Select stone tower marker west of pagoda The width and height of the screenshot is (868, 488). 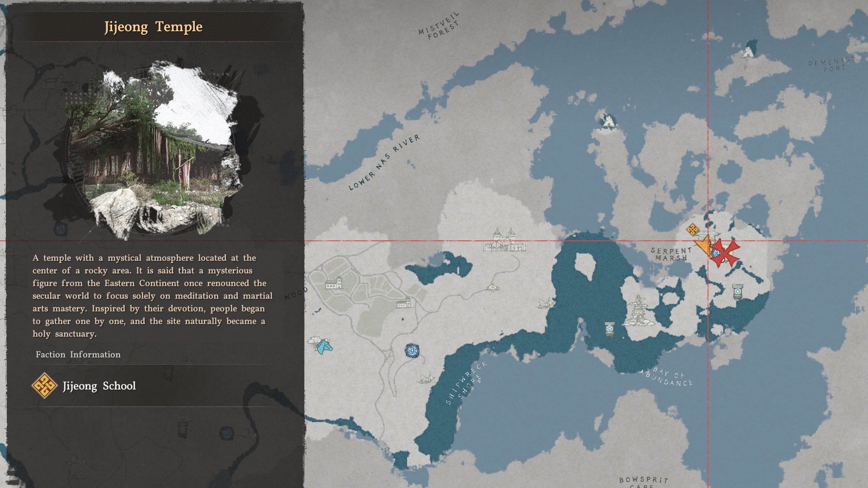(x=610, y=328)
